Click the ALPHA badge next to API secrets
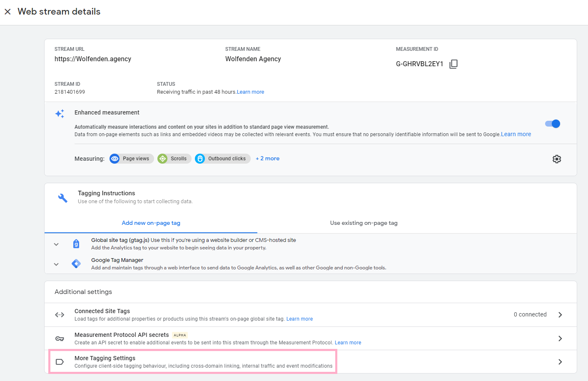Image resolution: width=588 pixels, height=381 pixels. pos(180,335)
